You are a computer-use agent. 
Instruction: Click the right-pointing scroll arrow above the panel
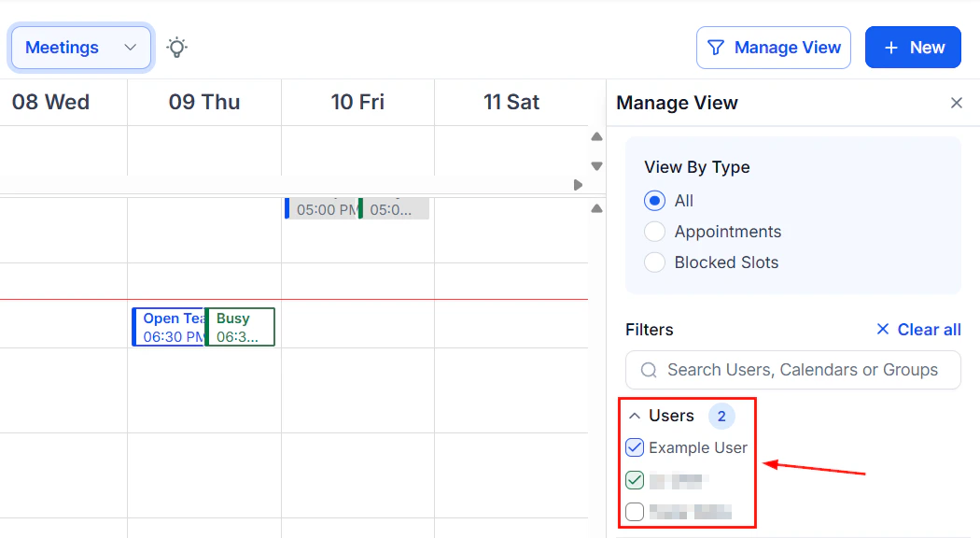[579, 185]
